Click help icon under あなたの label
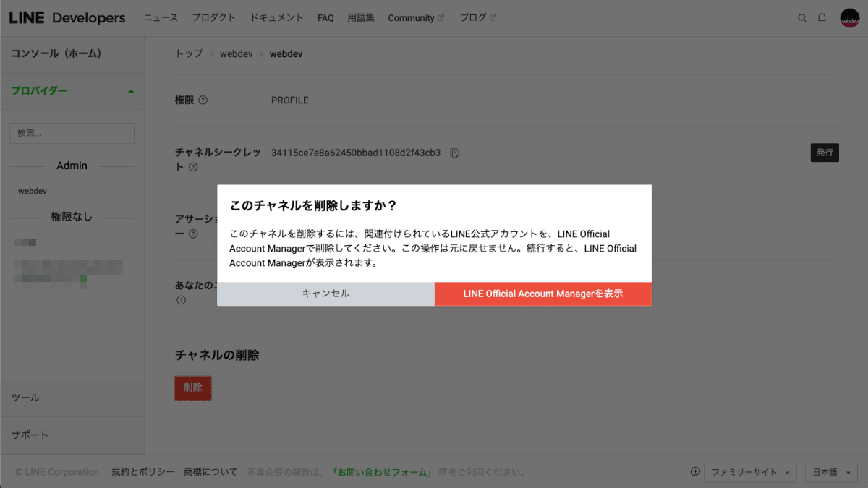 pos(181,300)
